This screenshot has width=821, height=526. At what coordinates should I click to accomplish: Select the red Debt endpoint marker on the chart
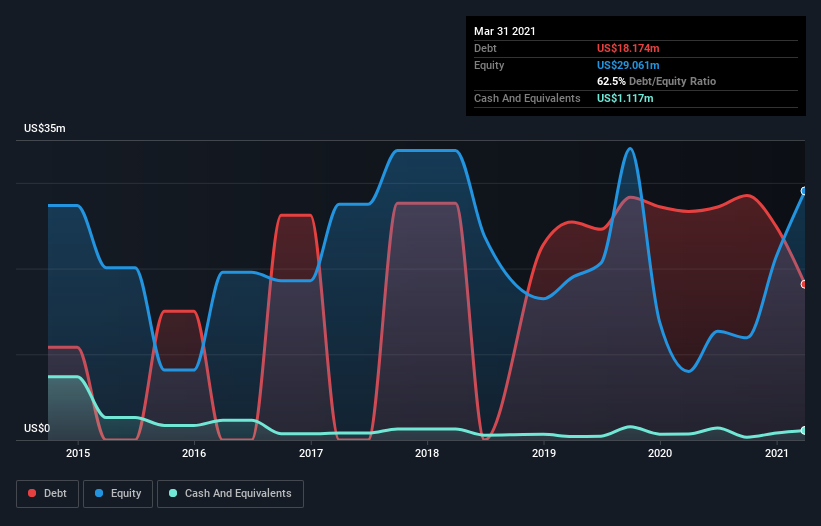[x=804, y=284]
